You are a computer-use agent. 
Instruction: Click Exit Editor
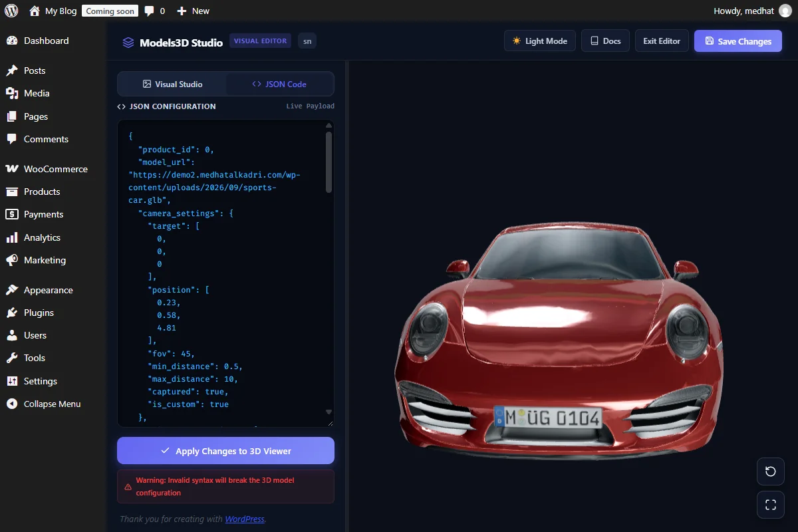coord(662,41)
